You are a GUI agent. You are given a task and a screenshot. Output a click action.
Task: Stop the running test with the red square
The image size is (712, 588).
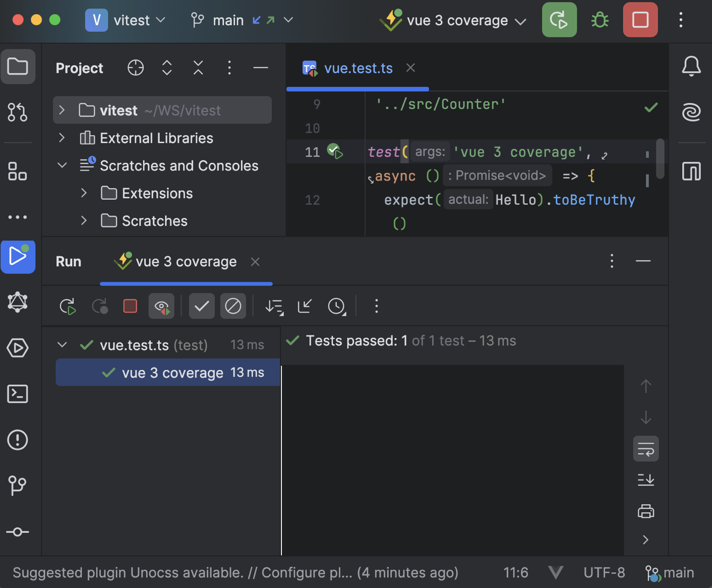coord(130,306)
